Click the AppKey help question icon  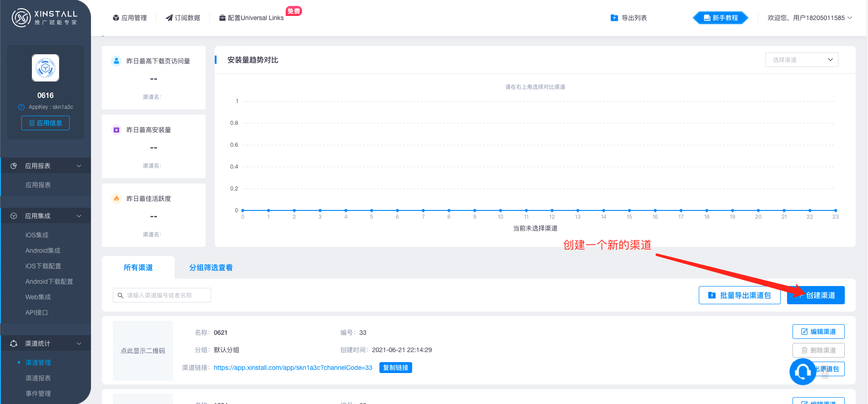[x=21, y=107]
